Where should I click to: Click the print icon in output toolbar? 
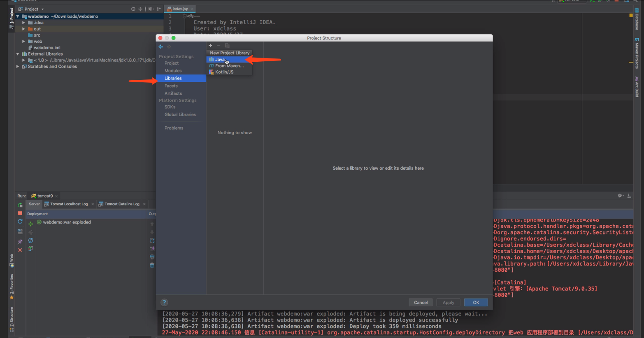click(152, 257)
